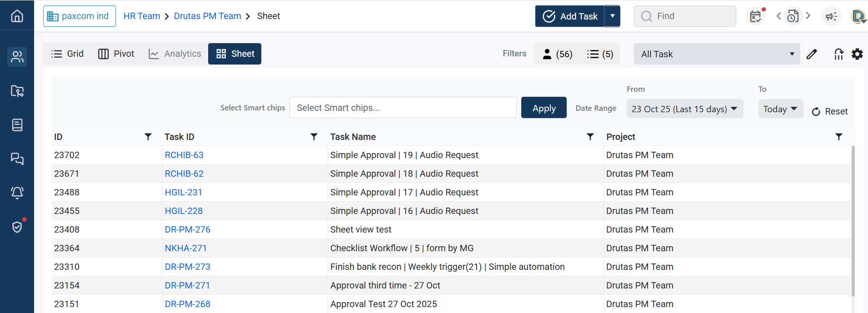The height and width of the screenshot is (313, 868).
Task: Open task link RCHIB-63
Action: 184,155
